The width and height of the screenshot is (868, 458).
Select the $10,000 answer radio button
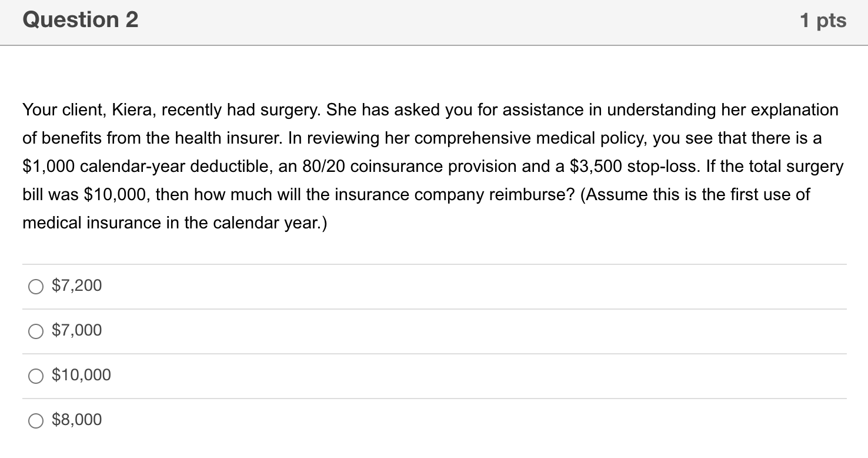(36, 375)
